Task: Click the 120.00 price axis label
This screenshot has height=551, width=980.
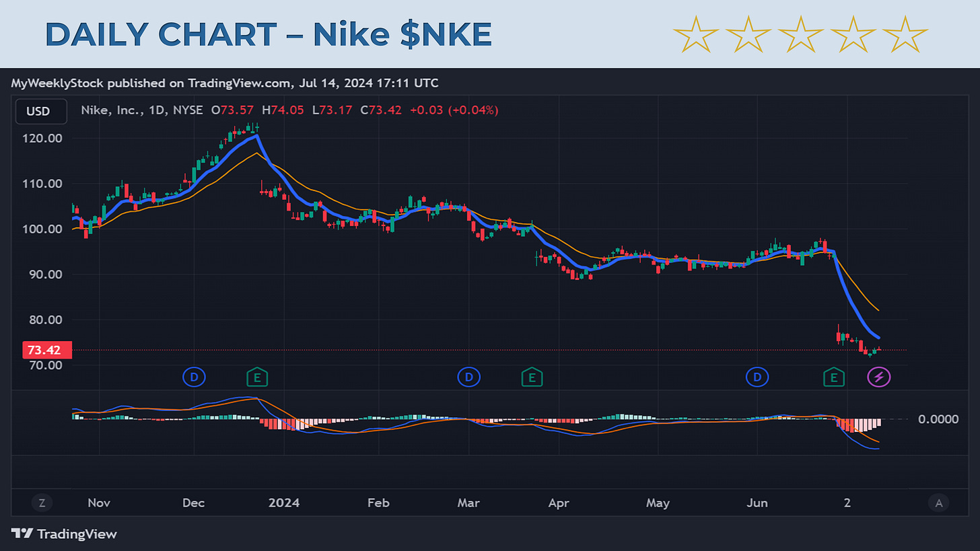Action: tap(43, 139)
